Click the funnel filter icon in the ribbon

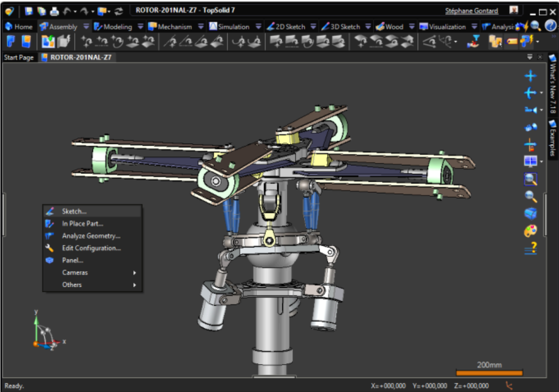click(x=474, y=42)
